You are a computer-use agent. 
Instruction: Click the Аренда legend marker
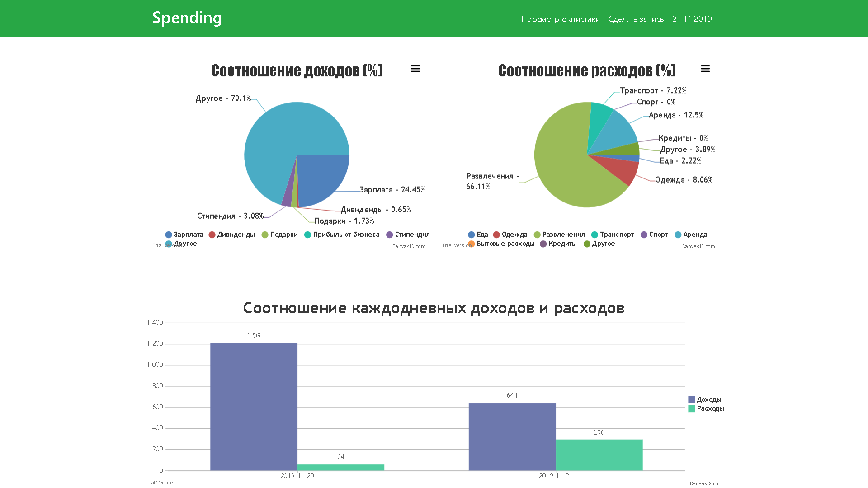tap(678, 235)
